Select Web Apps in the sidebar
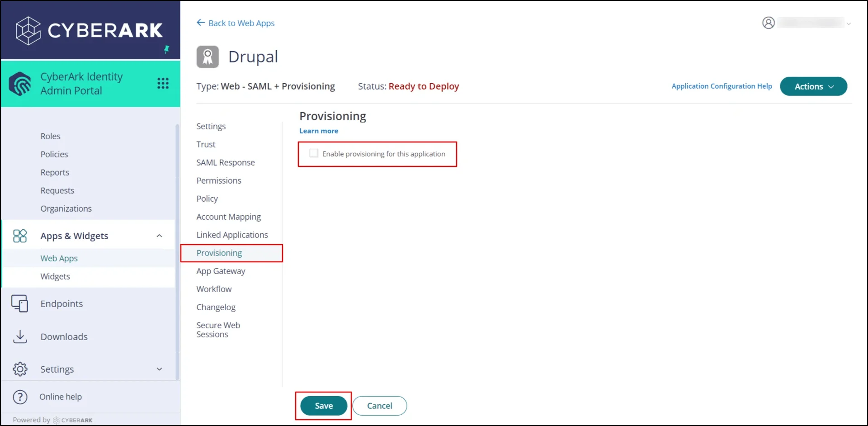Screen dimensions: 868x426 pyautogui.click(x=59, y=258)
